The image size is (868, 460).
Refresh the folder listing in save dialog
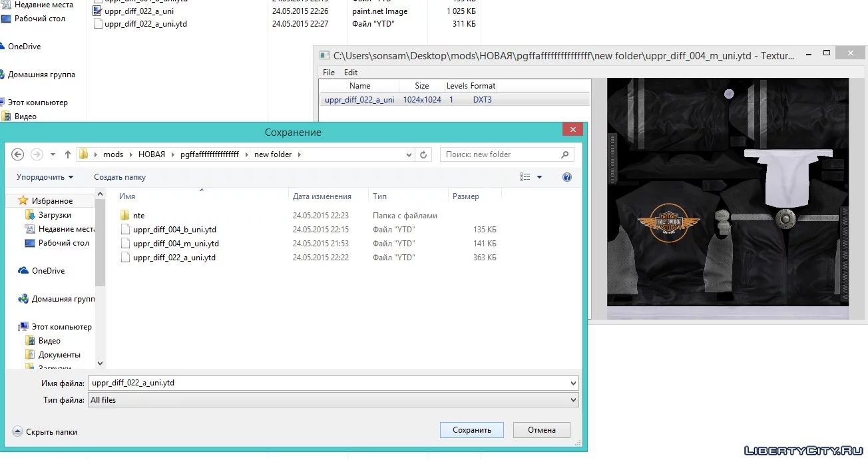[423, 154]
